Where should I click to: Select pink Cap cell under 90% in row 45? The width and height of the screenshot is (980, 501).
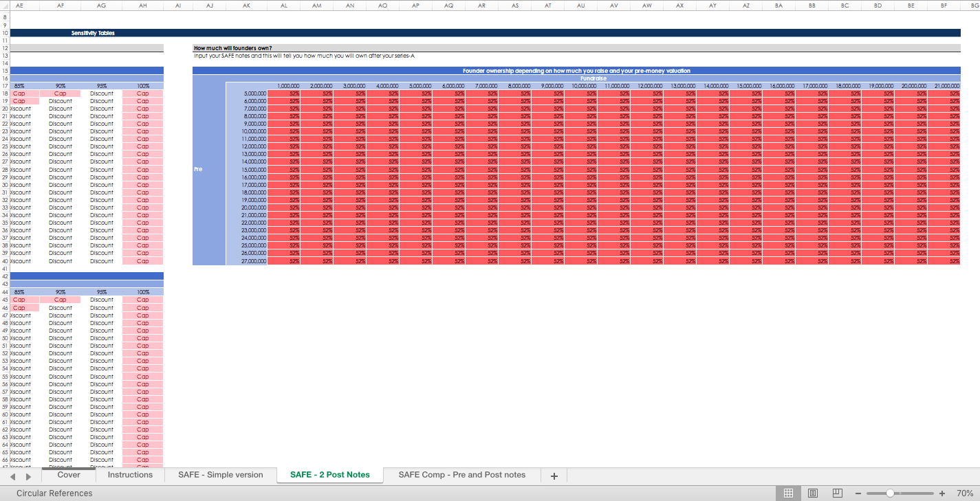pos(61,300)
